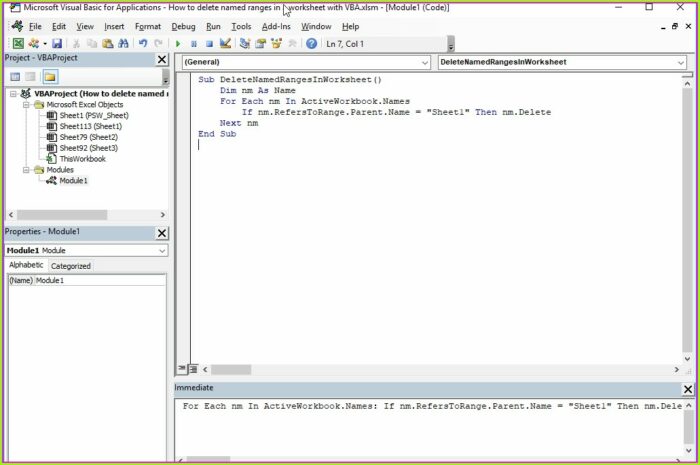Switch to the Categorized properties tab

tap(71, 266)
